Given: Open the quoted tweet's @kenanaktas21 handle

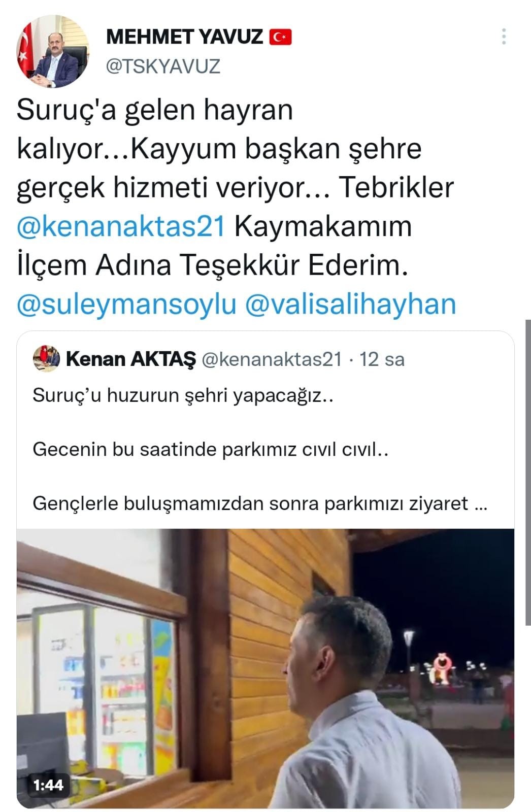Looking at the screenshot, I should coord(272,359).
